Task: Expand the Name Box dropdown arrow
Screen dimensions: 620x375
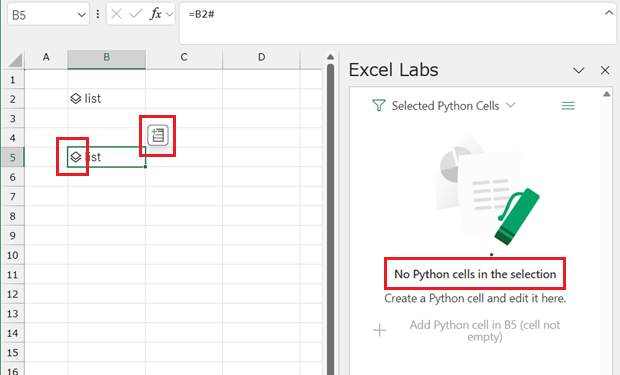Action: point(81,15)
